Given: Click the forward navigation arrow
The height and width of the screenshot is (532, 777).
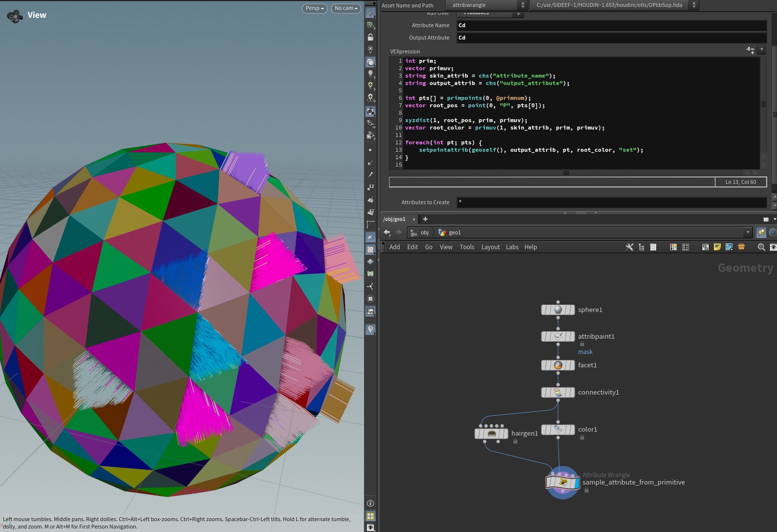Looking at the screenshot, I should point(399,232).
